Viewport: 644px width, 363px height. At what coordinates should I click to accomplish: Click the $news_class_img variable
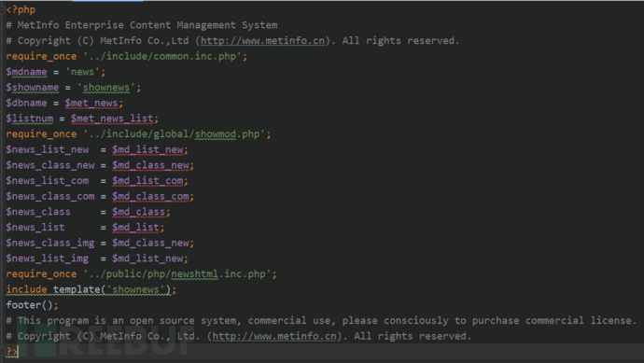click(x=50, y=244)
